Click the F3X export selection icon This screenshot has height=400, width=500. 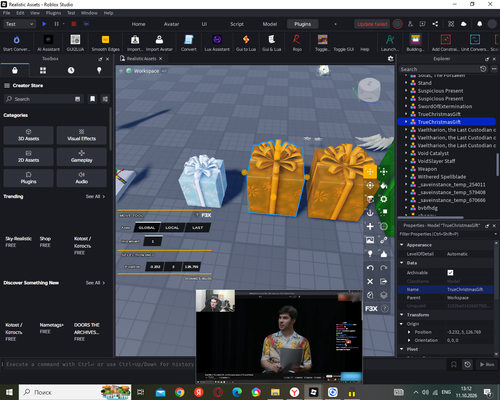(384, 281)
